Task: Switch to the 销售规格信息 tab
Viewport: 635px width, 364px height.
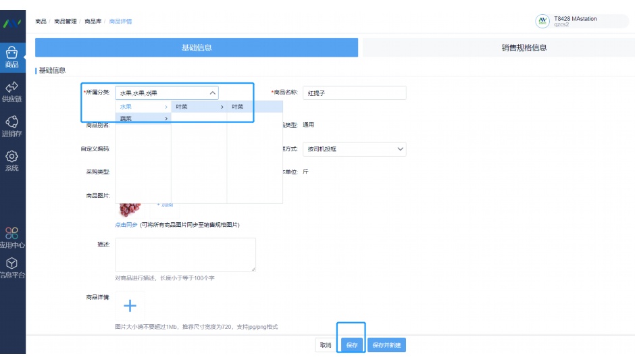Action: point(524,47)
